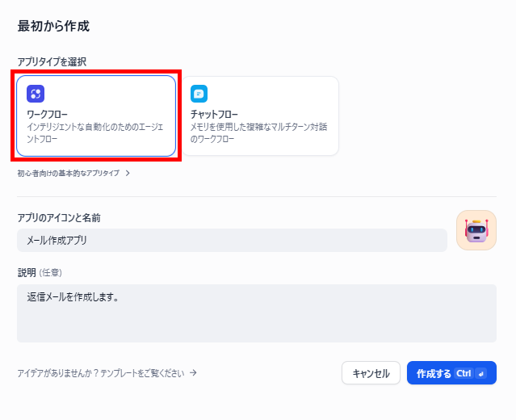The height and width of the screenshot is (420, 516).
Task: Click the ワークフロー title text in card
Action: 47,115
